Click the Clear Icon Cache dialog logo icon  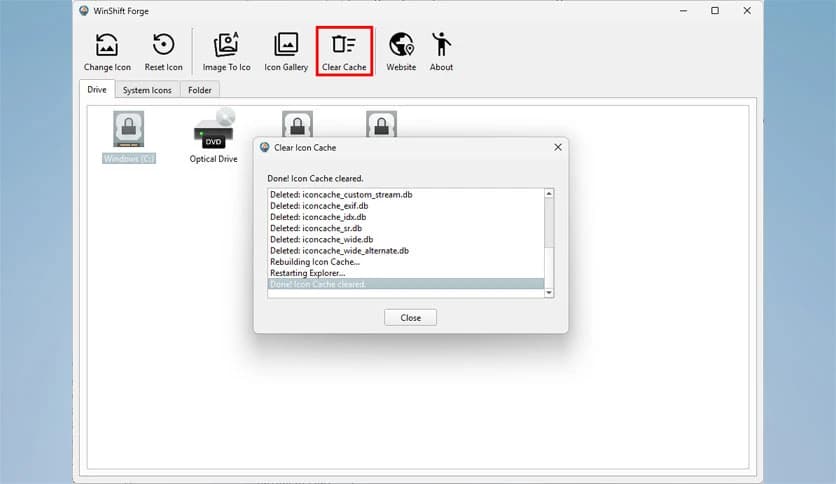pyautogui.click(x=264, y=147)
